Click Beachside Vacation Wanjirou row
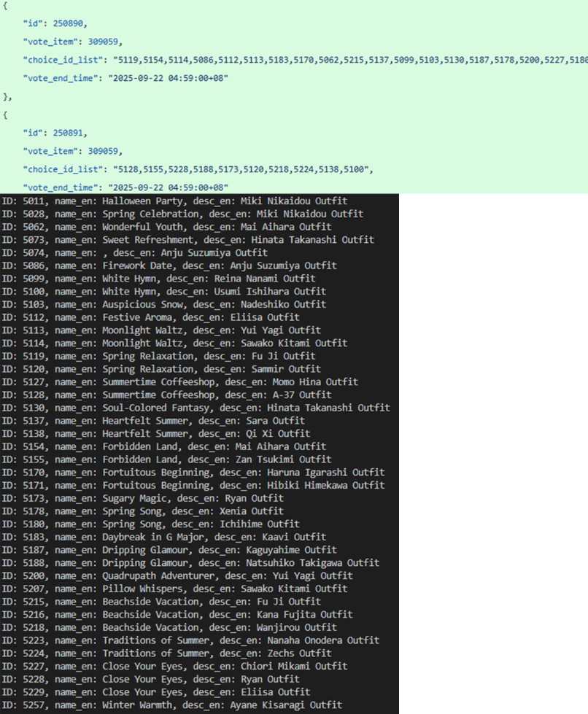 pyautogui.click(x=169, y=627)
